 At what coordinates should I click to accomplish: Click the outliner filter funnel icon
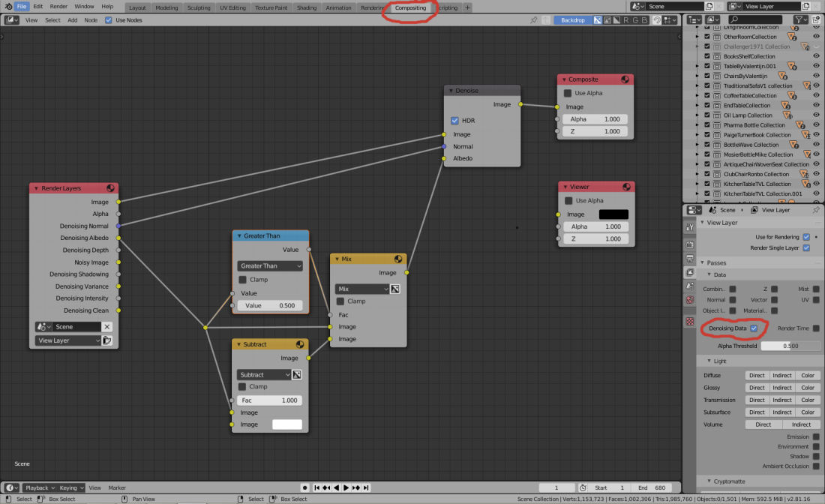pos(801,19)
